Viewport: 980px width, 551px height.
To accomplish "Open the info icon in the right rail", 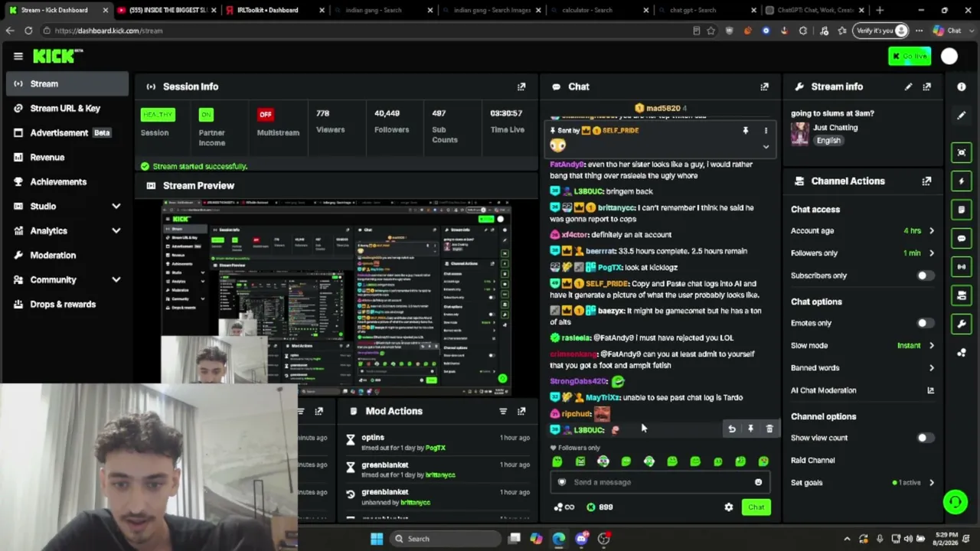I will pyautogui.click(x=962, y=86).
